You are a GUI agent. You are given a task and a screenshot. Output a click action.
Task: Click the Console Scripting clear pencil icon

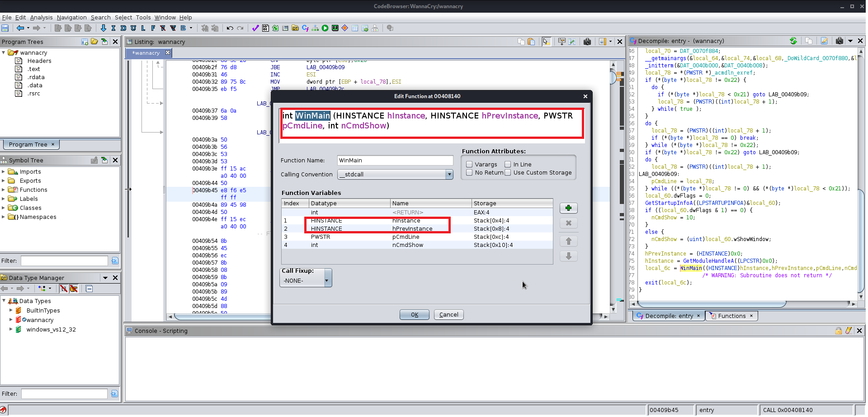(x=849, y=331)
